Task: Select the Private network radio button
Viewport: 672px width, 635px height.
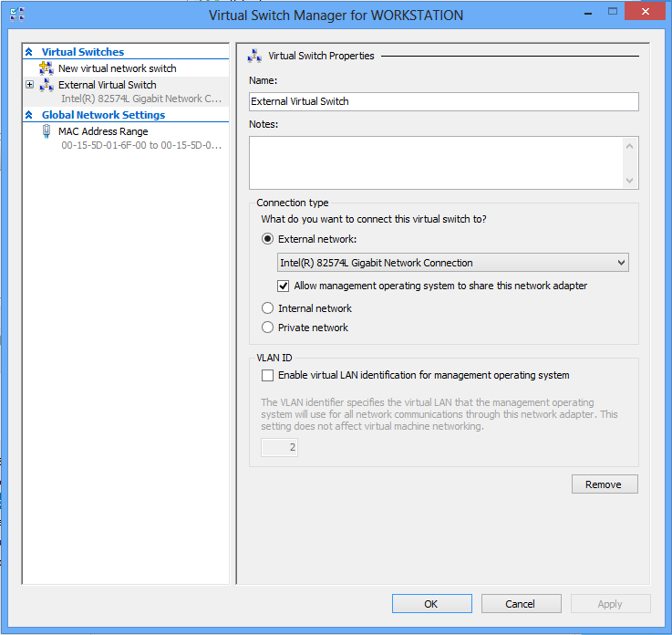Action: 267,328
